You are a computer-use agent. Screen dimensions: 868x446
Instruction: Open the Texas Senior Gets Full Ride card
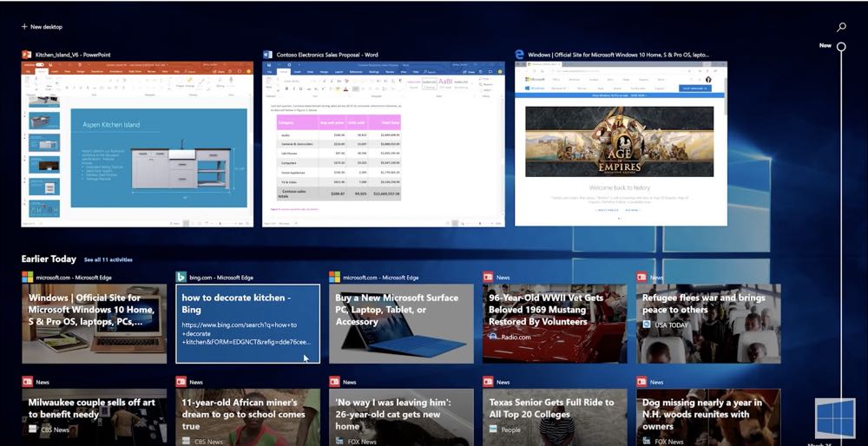click(555, 417)
